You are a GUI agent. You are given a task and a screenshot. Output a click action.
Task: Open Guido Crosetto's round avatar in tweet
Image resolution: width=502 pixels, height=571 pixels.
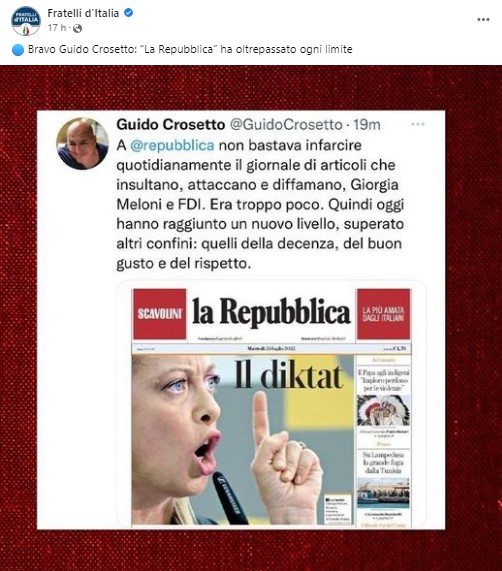(82, 143)
